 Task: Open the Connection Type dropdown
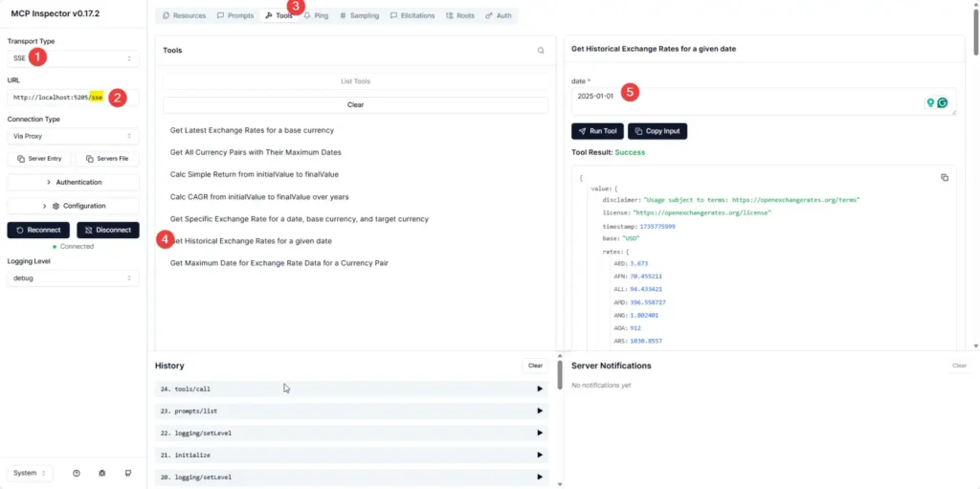pos(73,136)
